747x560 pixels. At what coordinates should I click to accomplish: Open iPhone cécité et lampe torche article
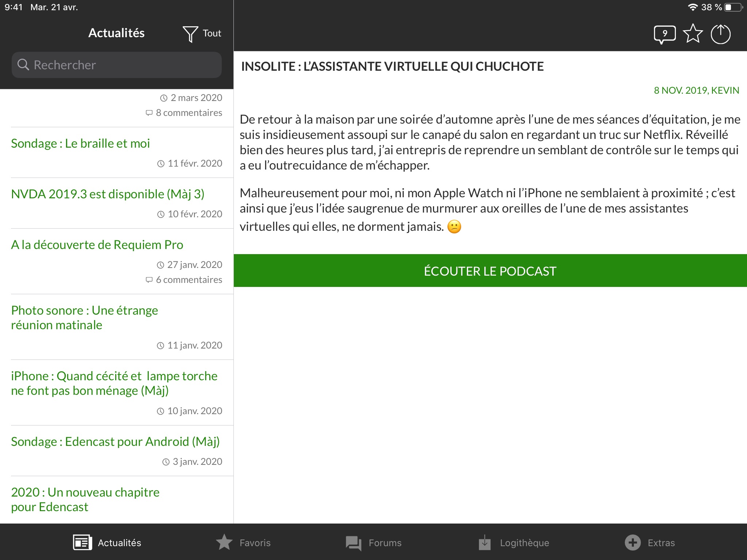coord(117,393)
